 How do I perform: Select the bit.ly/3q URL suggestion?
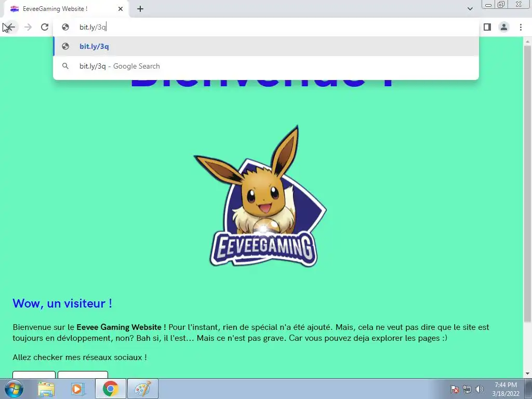point(265,46)
